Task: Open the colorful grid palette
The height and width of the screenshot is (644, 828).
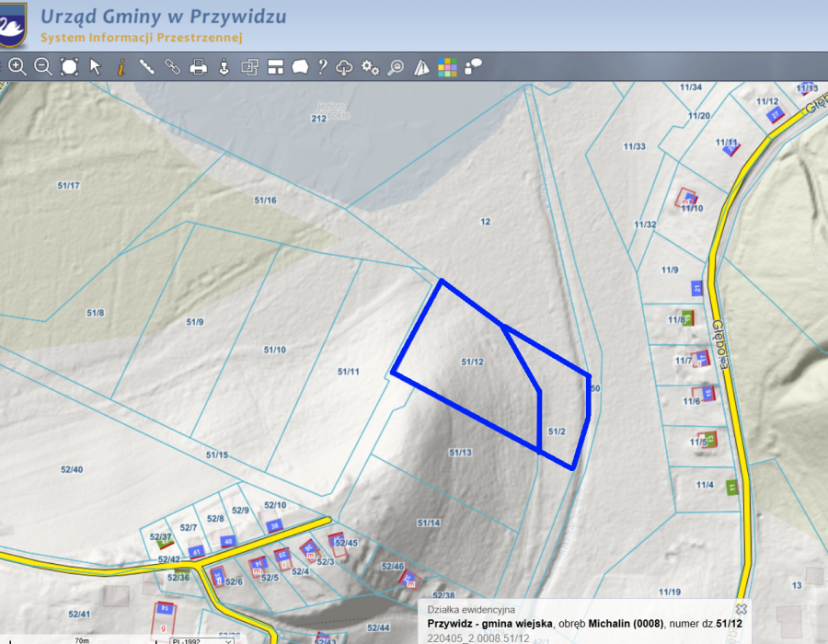Action: pyautogui.click(x=447, y=66)
